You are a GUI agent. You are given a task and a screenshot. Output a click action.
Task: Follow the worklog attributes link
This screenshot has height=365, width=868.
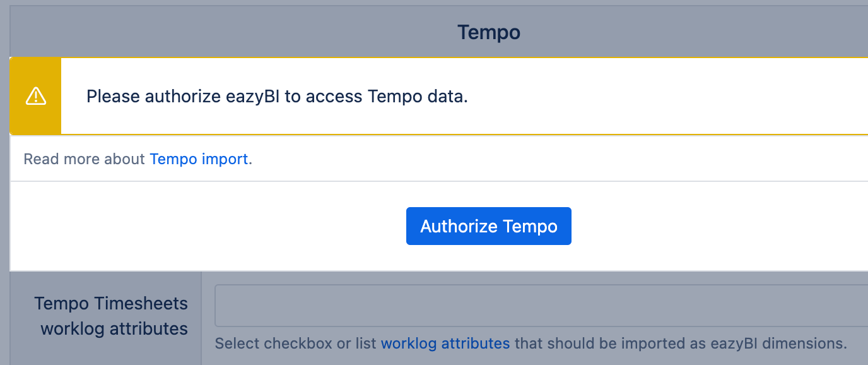445,344
